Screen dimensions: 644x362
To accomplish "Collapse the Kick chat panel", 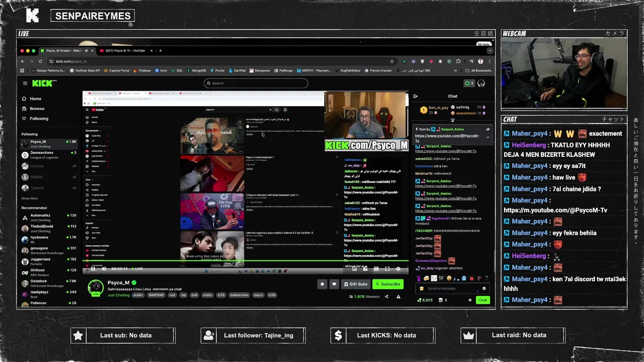I will (x=415, y=96).
